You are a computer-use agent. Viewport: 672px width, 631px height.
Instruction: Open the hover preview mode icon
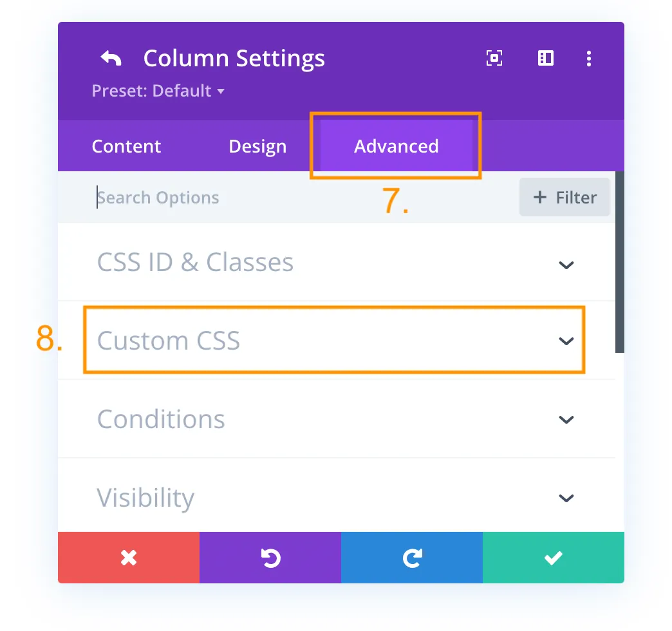(x=494, y=58)
